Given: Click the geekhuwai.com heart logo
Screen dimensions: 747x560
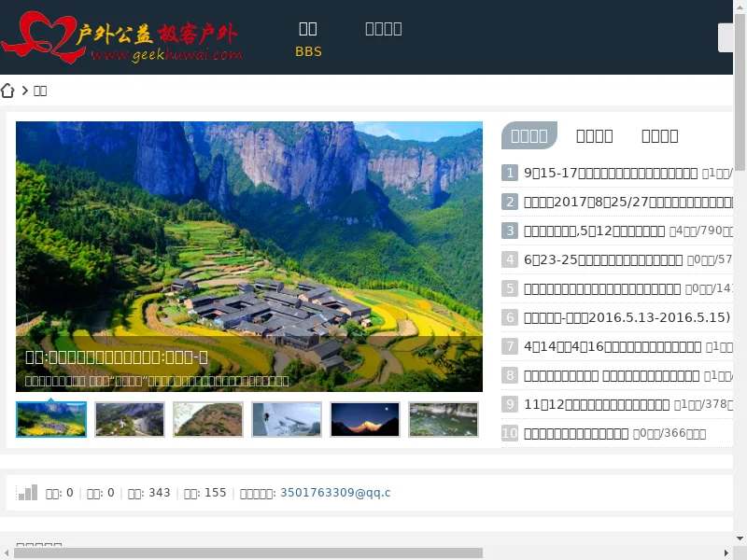Looking at the screenshot, I should tap(121, 37).
